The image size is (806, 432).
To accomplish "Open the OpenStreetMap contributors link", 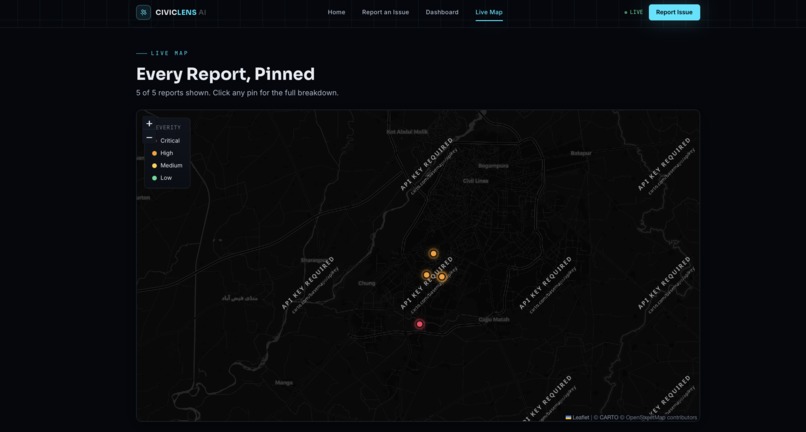I will [x=661, y=418].
